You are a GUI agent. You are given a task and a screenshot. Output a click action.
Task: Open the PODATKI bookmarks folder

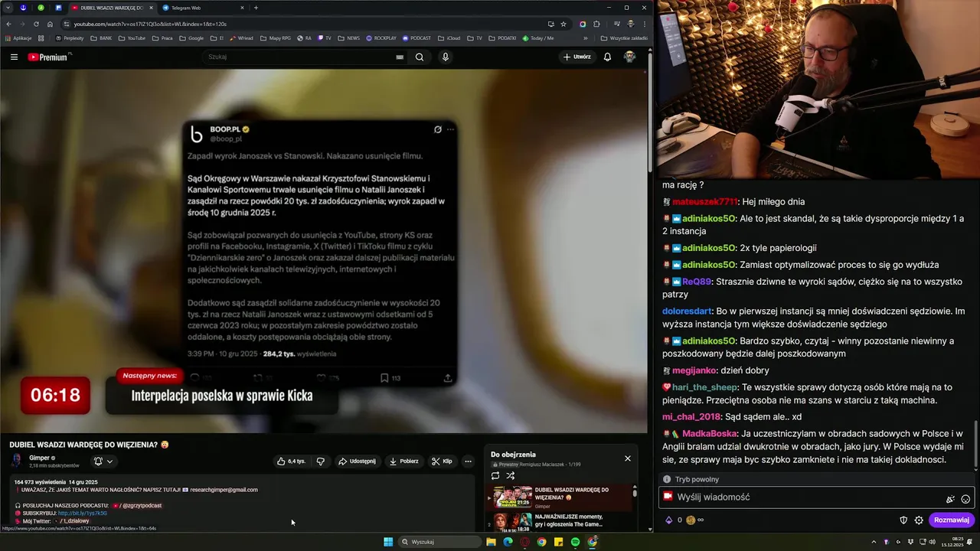pos(502,37)
